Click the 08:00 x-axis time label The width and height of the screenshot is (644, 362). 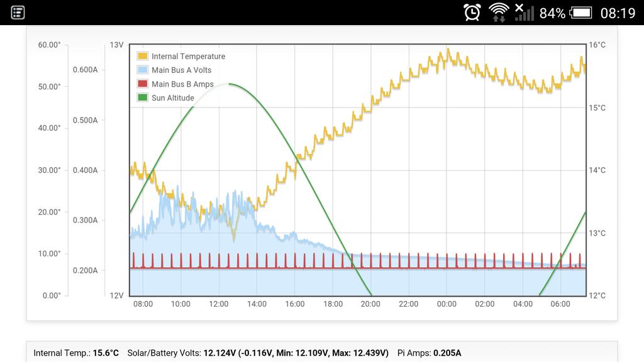(143, 304)
